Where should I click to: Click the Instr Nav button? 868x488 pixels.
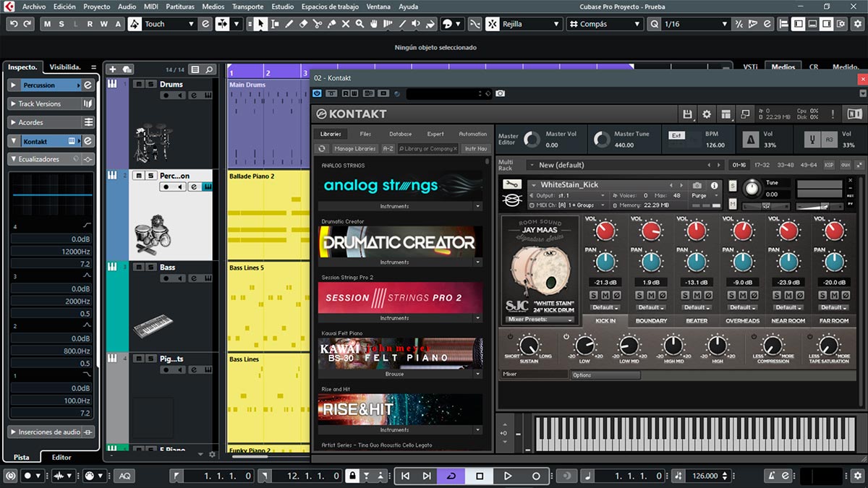pos(475,149)
